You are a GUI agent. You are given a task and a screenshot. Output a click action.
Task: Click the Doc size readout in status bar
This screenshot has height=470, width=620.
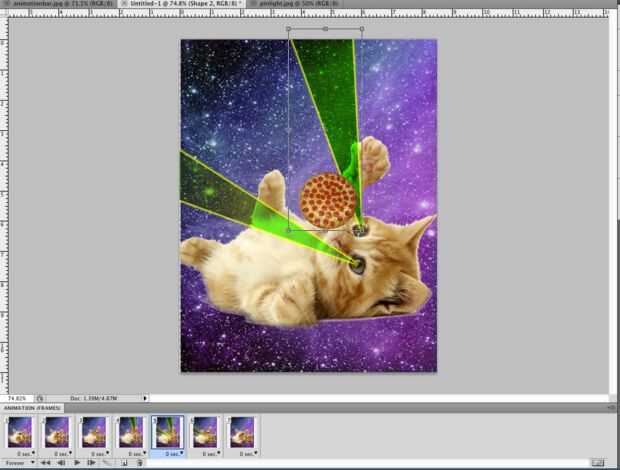pyautogui.click(x=94, y=398)
